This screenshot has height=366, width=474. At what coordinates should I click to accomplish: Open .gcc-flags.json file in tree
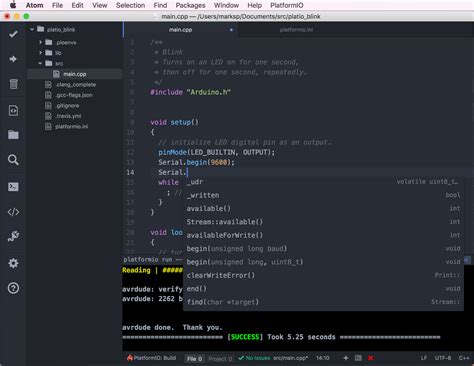(x=74, y=95)
